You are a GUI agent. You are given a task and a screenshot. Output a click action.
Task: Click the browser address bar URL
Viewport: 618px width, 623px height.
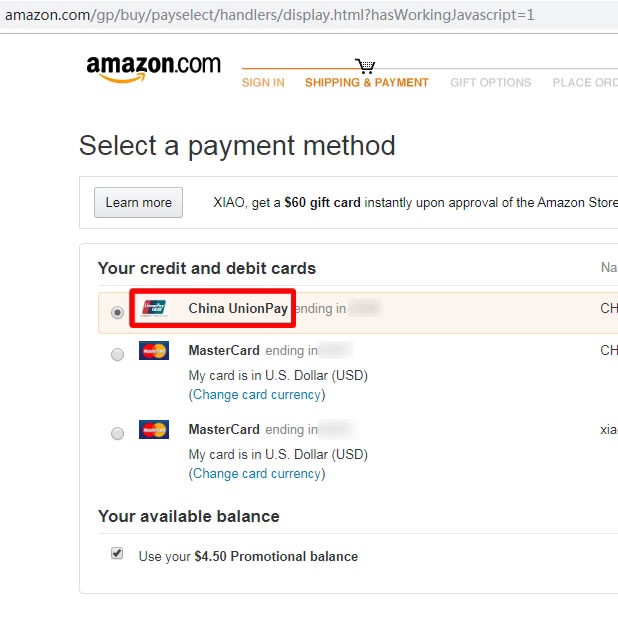point(270,15)
